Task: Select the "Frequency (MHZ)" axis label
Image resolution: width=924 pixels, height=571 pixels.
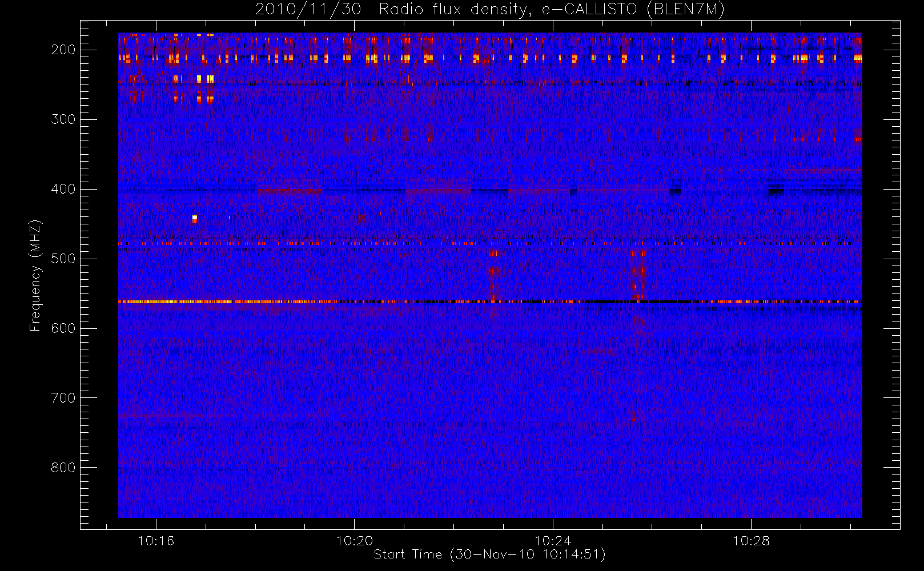Action: coord(35,275)
